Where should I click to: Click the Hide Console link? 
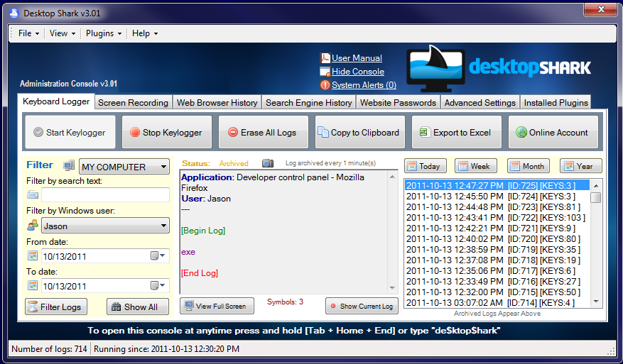[358, 72]
